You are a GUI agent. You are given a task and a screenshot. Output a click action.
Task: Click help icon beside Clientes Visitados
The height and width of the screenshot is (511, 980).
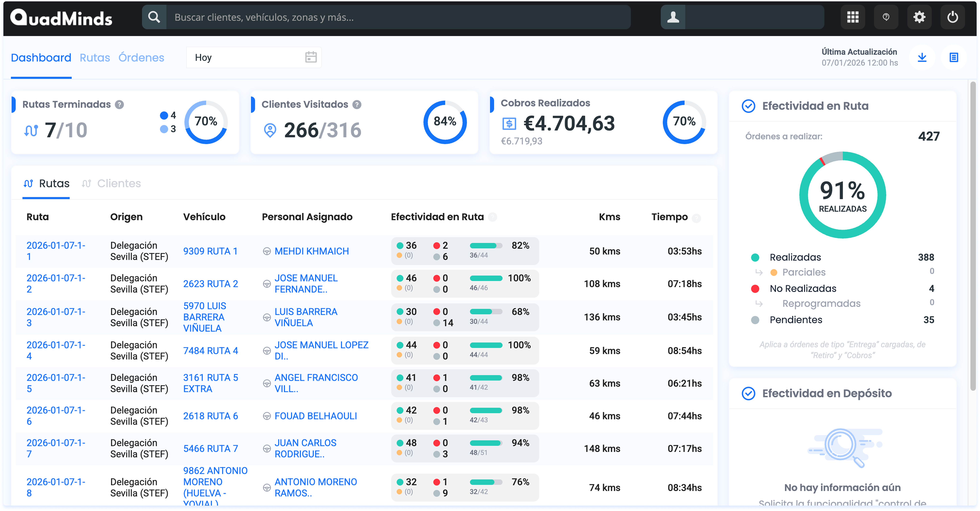tap(356, 104)
